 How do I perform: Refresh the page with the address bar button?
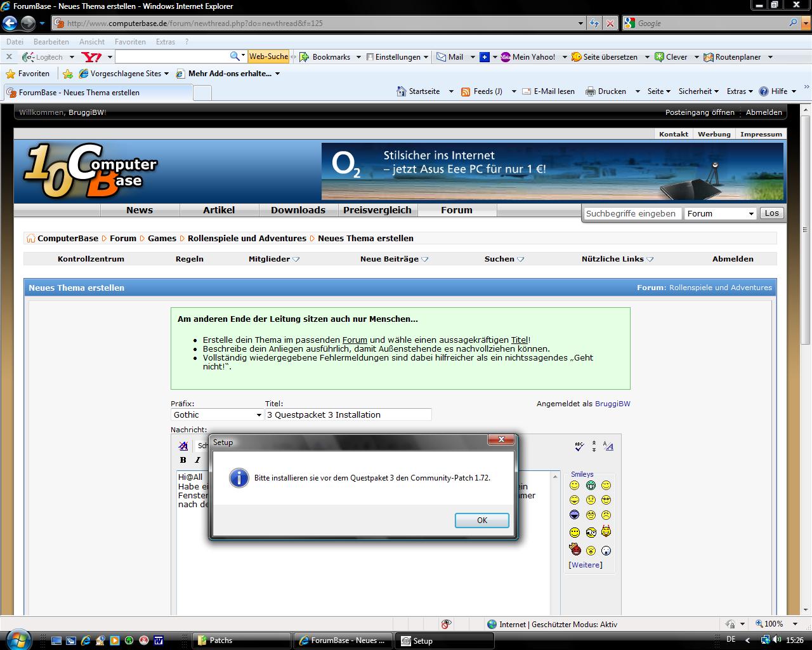(594, 23)
